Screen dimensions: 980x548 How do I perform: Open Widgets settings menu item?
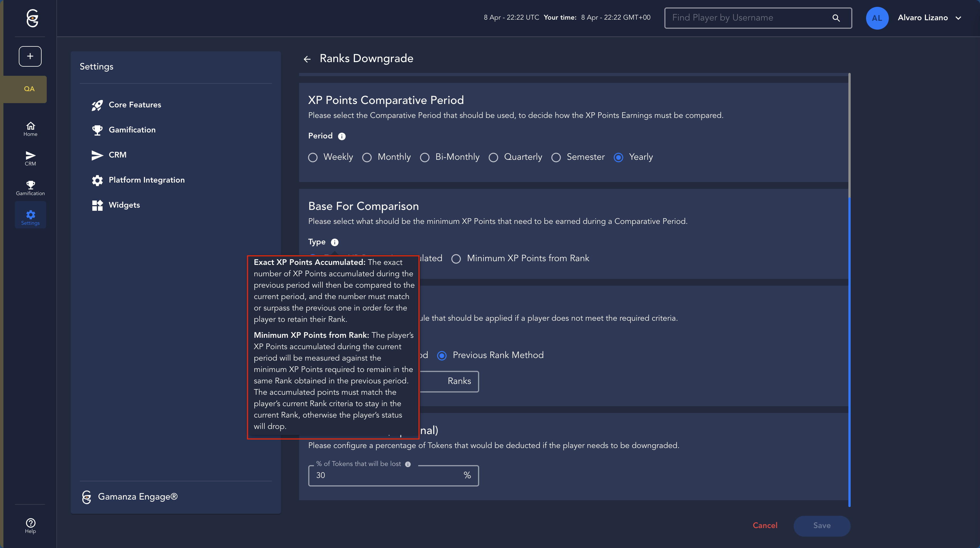click(x=124, y=205)
